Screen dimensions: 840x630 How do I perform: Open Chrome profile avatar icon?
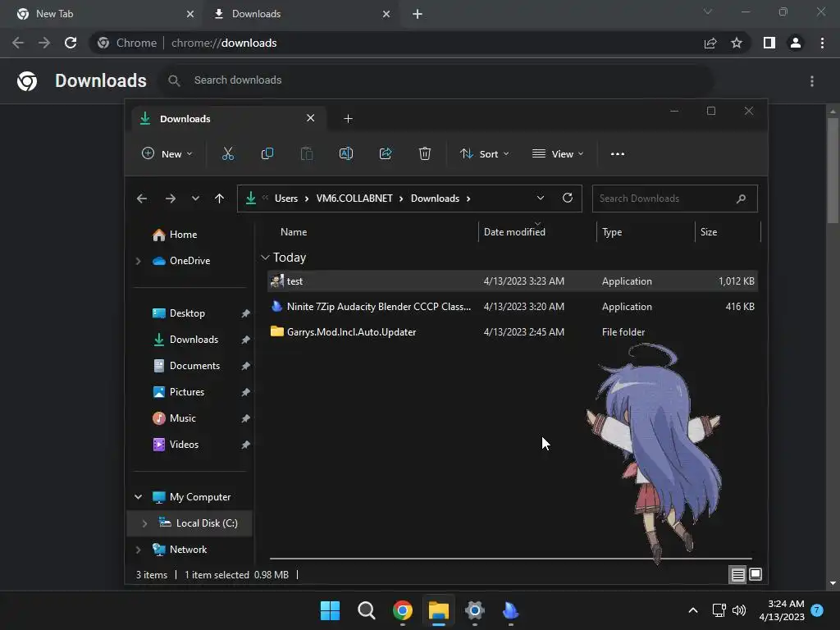point(796,43)
